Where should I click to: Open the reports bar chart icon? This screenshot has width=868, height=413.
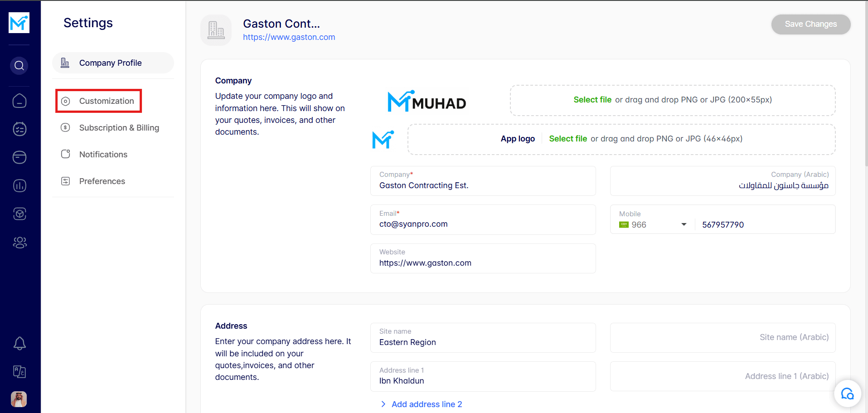[19, 185]
